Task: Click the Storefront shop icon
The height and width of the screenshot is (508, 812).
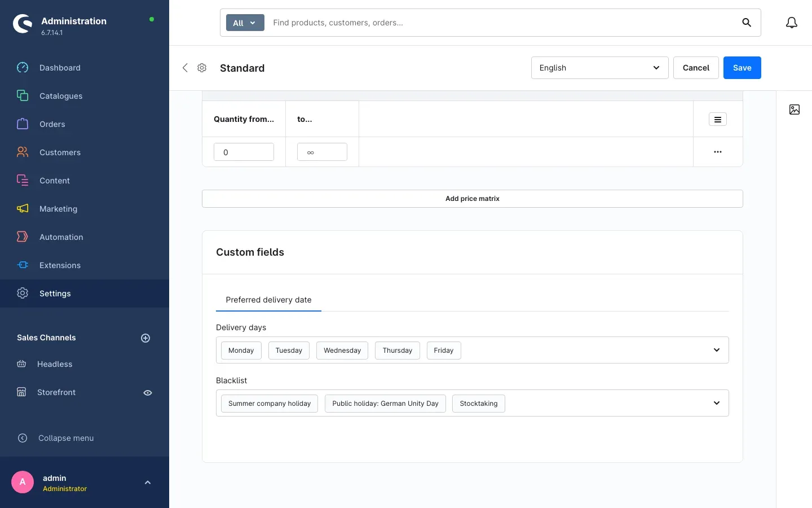Action: 21,392
